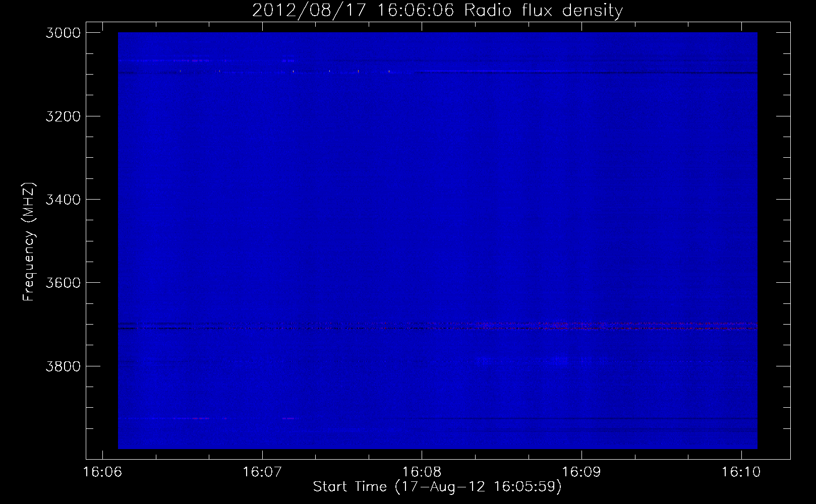Click the 16:10 time tick label
The width and height of the screenshot is (816, 504).
click(741, 472)
